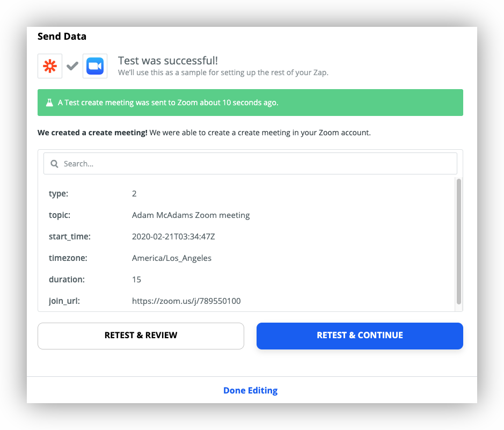Click the type field label
The height and width of the screenshot is (430, 504).
pyautogui.click(x=59, y=194)
